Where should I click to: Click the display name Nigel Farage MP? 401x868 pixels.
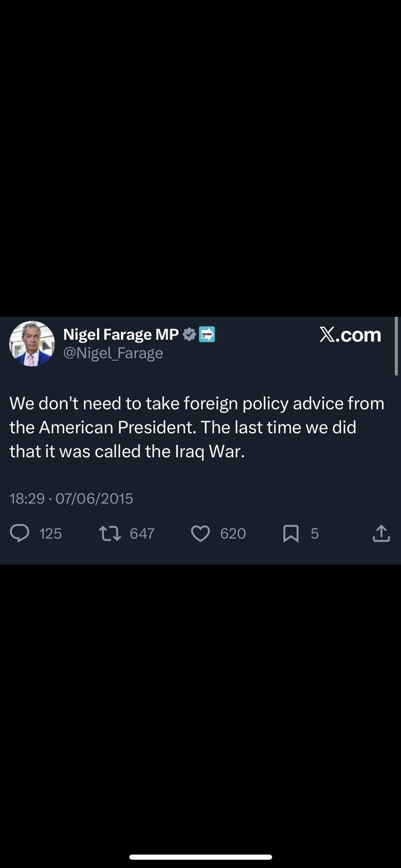(x=121, y=335)
